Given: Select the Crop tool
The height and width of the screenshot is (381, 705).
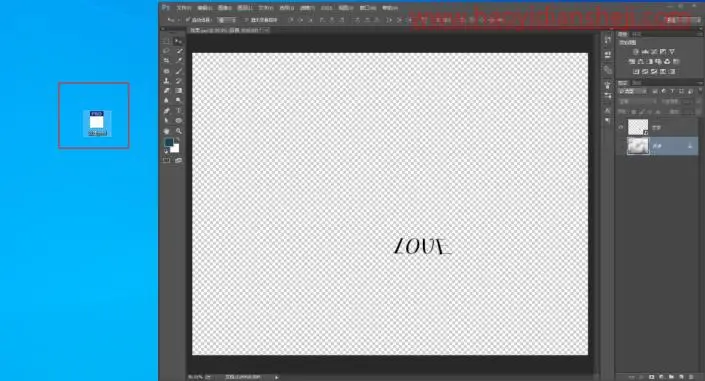Looking at the screenshot, I should tap(166, 61).
